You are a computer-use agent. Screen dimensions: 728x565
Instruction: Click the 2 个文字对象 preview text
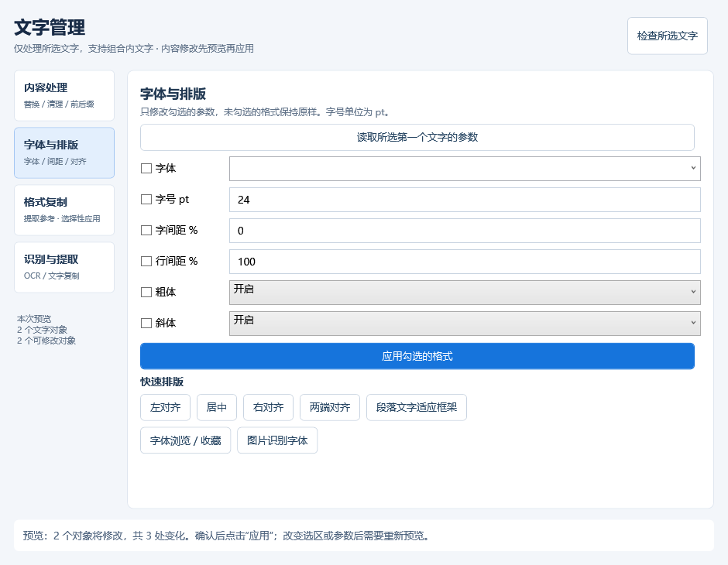click(43, 330)
